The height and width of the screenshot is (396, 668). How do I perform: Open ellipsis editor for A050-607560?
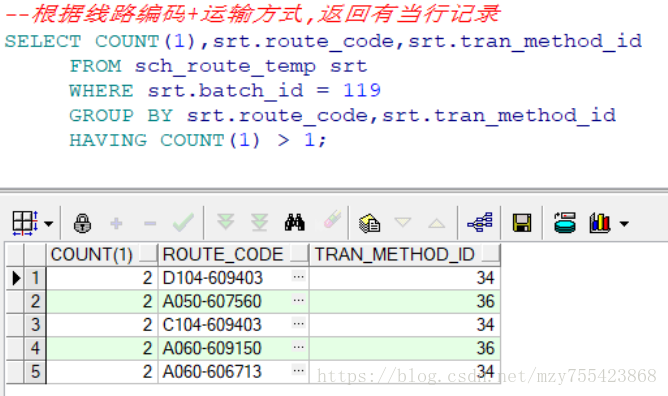[299, 300]
